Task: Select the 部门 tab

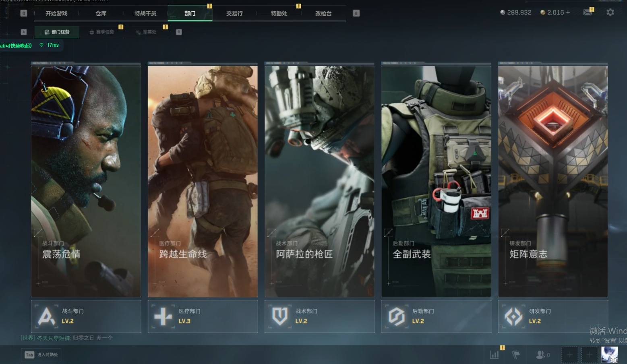Action: pos(190,13)
